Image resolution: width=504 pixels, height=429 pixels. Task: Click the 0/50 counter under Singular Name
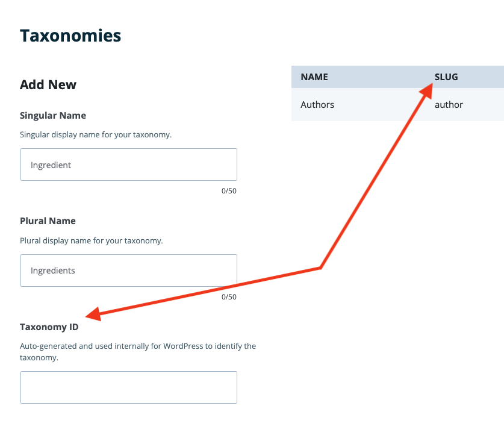[x=229, y=190]
